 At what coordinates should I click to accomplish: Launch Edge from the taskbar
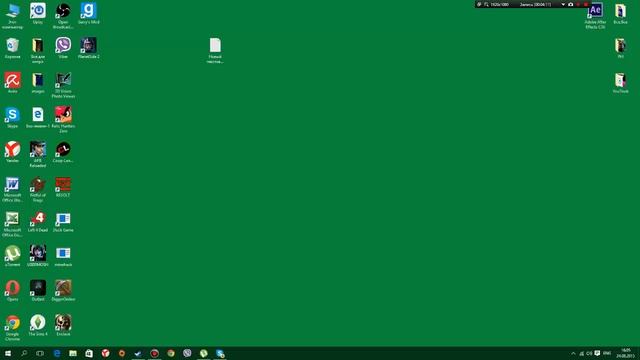pyautogui.click(x=57, y=353)
